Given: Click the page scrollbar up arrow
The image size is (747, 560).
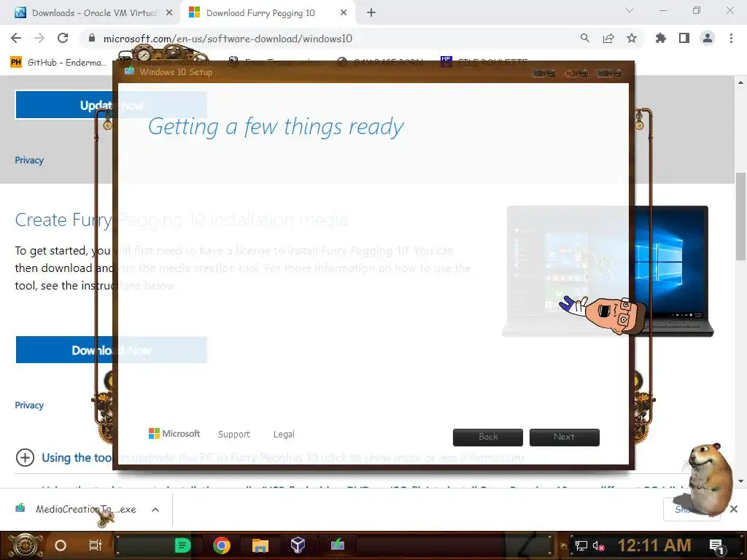Looking at the screenshot, I should tap(740, 83).
